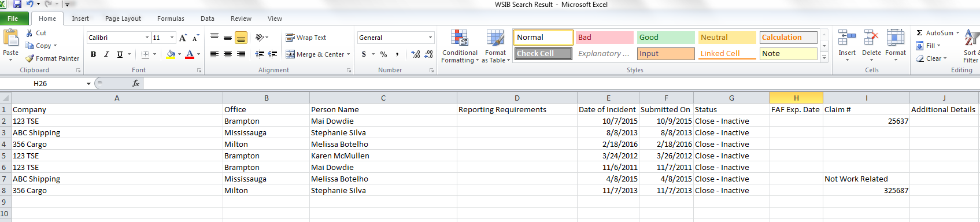This screenshot has width=980, height=222.
Task: Open the font size 11 dropdown
Action: pos(172,38)
